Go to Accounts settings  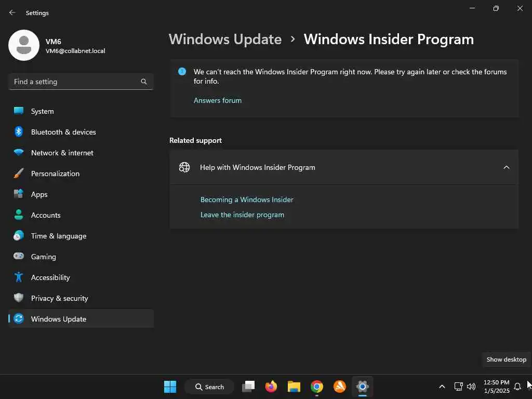[x=81, y=215]
